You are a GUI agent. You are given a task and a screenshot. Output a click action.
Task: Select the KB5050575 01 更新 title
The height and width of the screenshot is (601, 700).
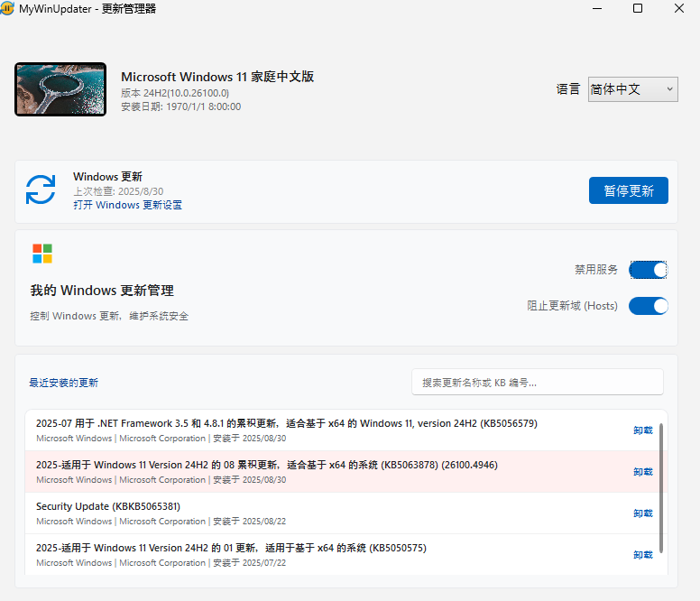231,548
